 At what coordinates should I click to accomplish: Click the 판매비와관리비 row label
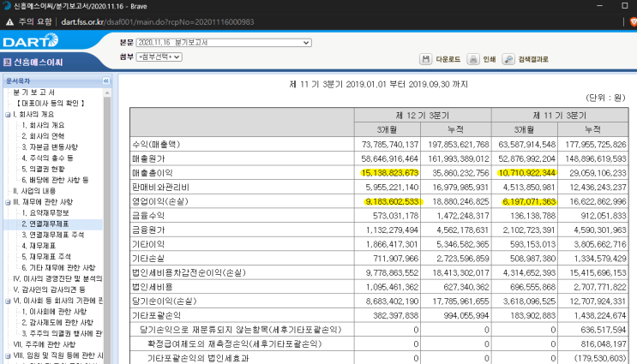click(x=160, y=188)
